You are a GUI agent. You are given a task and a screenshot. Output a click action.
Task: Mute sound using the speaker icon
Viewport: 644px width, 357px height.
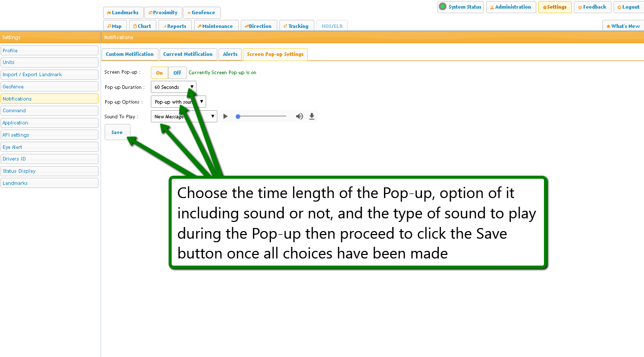click(x=299, y=116)
